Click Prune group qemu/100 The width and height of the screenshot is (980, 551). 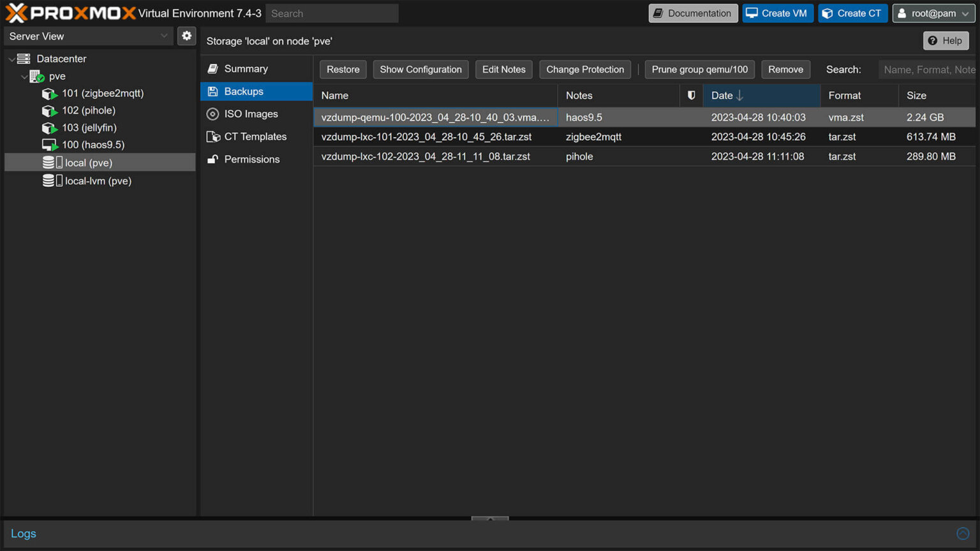coord(699,69)
